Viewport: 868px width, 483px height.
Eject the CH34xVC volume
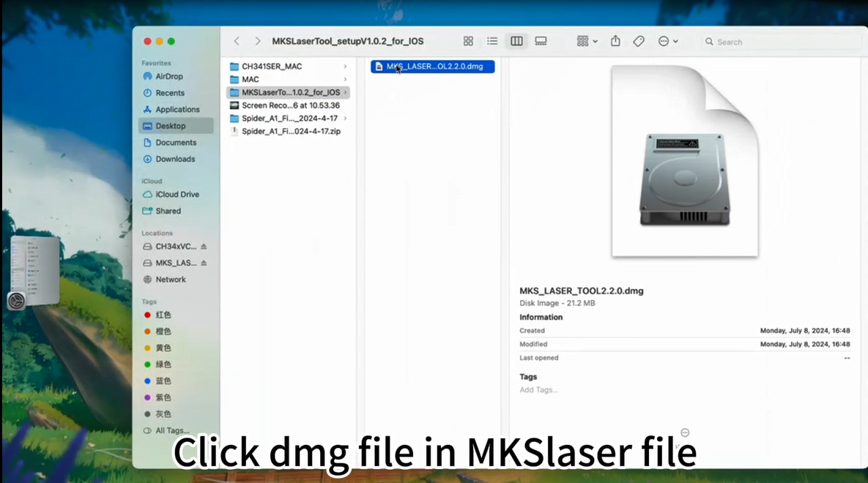pos(204,247)
